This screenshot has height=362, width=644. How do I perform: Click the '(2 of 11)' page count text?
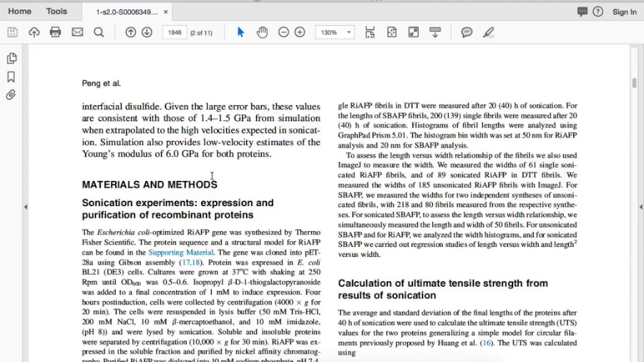[201, 33]
